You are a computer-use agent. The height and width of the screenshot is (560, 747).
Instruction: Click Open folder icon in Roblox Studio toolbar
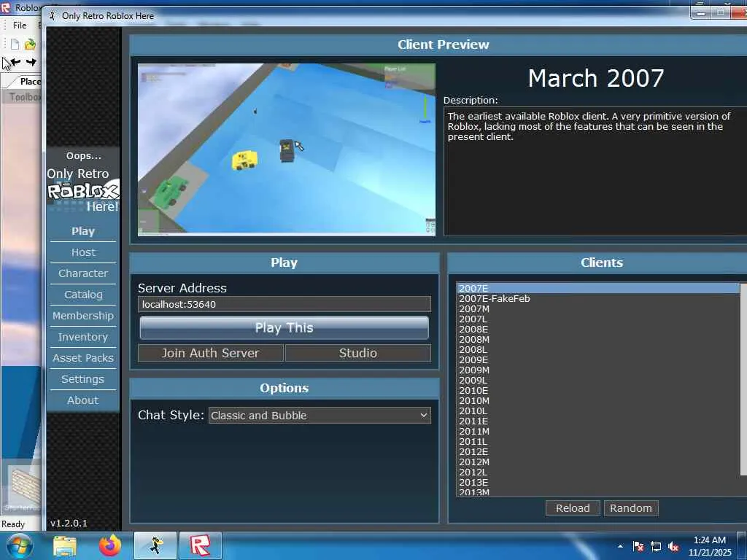click(x=30, y=44)
